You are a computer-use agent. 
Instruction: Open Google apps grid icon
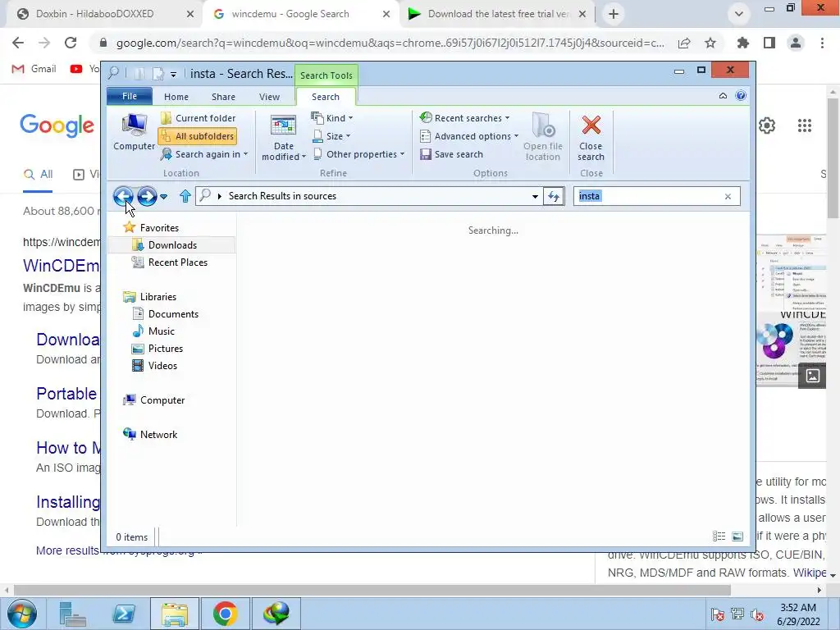point(805,126)
